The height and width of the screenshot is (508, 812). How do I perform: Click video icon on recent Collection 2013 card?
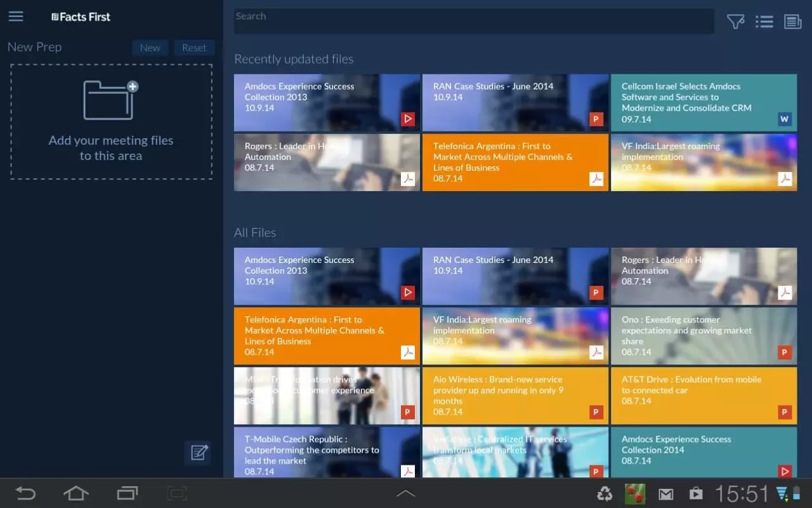(x=408, y=119)
